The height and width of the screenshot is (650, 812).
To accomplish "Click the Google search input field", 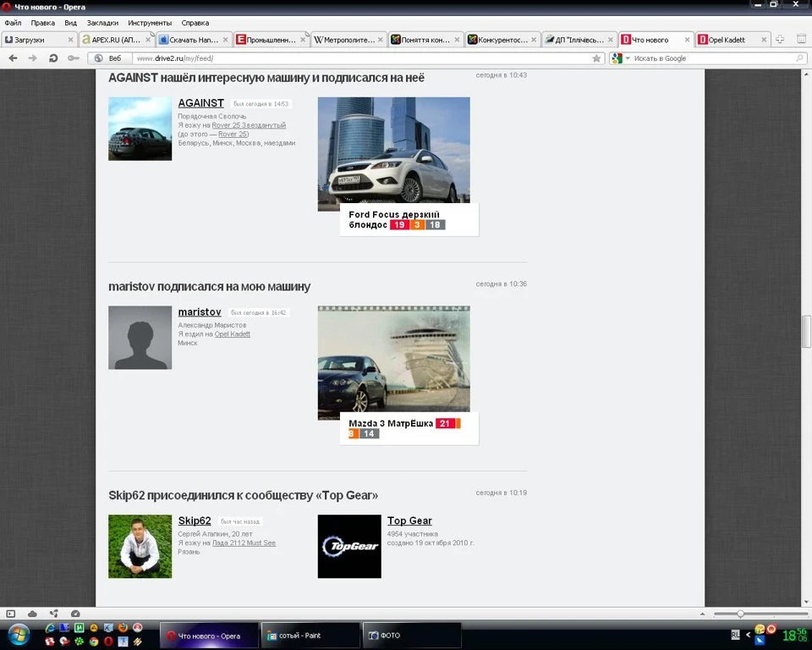I will (714, 58).
